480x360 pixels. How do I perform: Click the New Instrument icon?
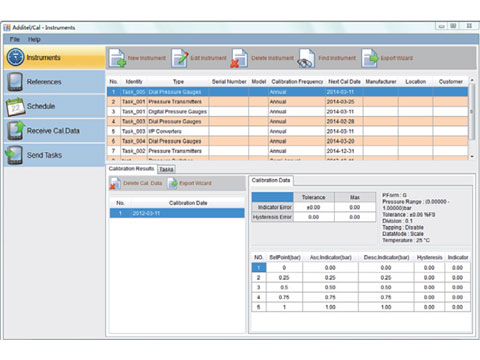117,58
